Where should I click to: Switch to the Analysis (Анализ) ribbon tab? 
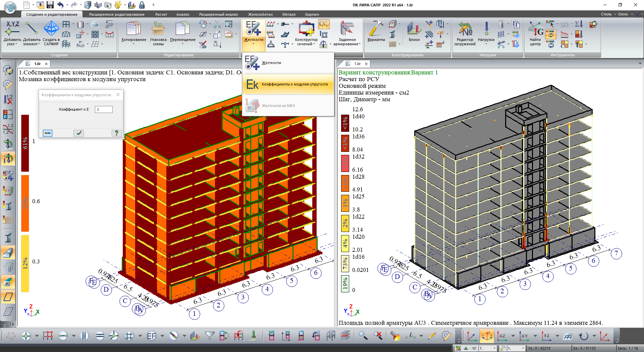coord(183,14)
